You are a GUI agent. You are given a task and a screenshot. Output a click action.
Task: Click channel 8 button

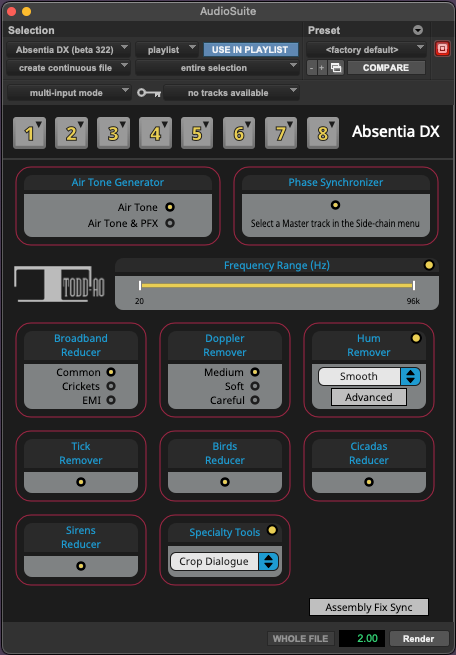pos(323,133)
